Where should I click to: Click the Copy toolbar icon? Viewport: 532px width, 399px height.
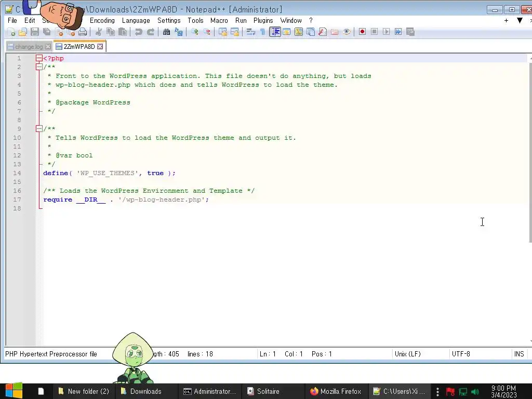click(x=111, y=32)
